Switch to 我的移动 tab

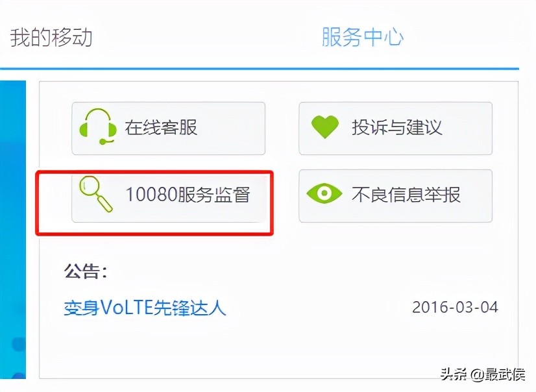tap(51, 37)
